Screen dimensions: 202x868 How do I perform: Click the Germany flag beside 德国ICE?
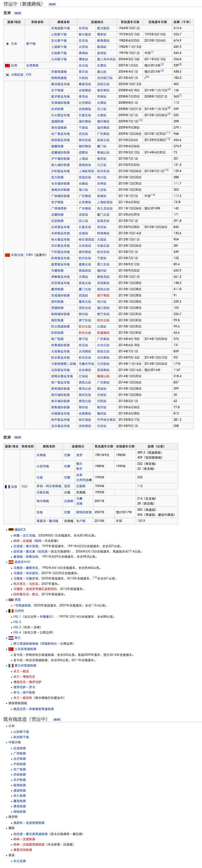tap(11, 530)
